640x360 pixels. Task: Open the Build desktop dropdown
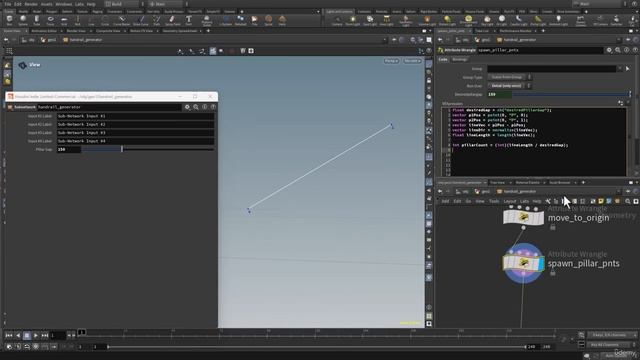123,4
